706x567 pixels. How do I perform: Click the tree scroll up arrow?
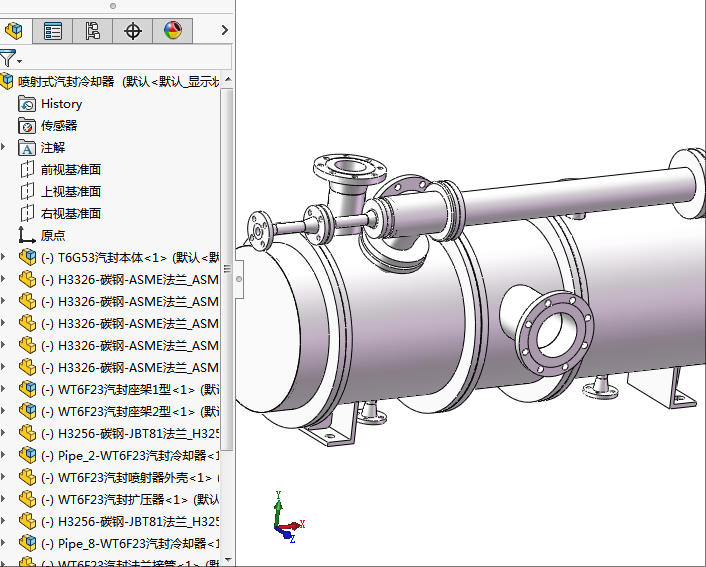tap(228, 79)
